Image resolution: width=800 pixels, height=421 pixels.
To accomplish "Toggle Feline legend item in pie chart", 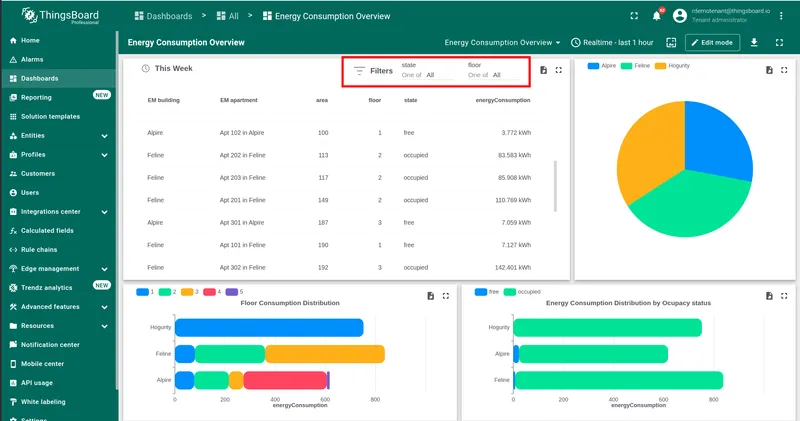I will (x=635, y=66).
